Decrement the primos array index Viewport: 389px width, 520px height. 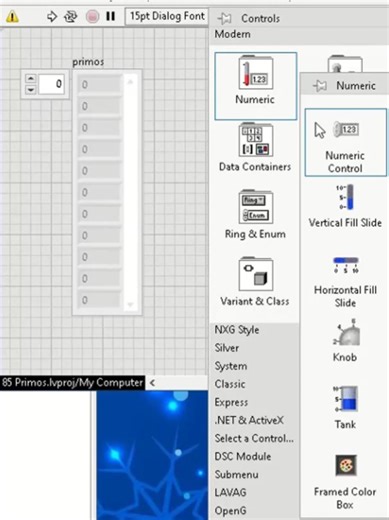coord(31,89)
